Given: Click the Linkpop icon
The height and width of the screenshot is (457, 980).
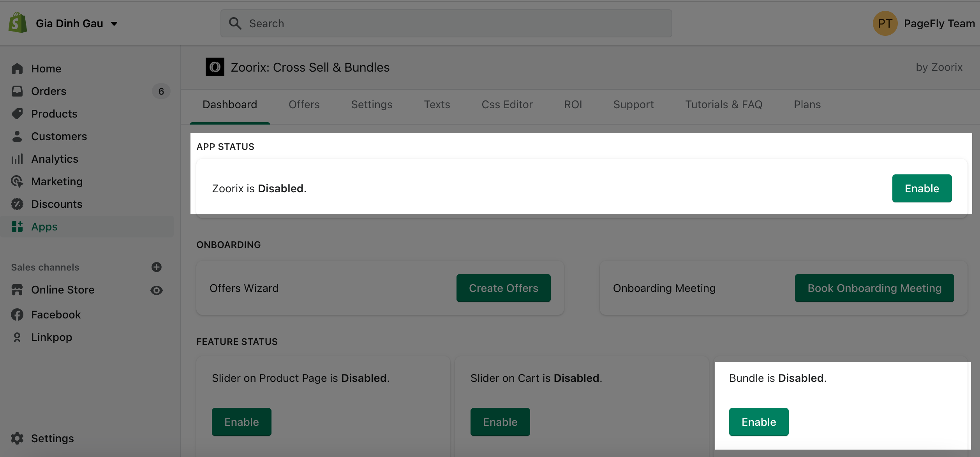Looking at the screenshot, I should coord(17,337).
